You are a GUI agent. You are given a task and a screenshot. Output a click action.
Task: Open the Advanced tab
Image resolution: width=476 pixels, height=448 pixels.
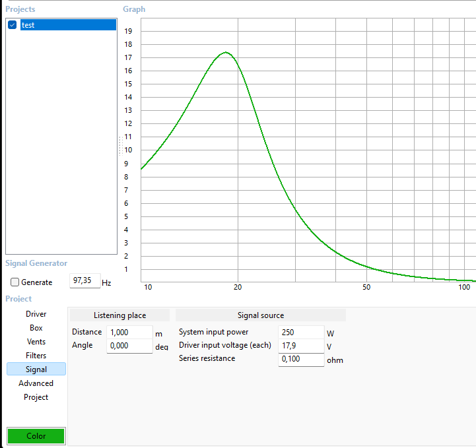click(36, 383)
